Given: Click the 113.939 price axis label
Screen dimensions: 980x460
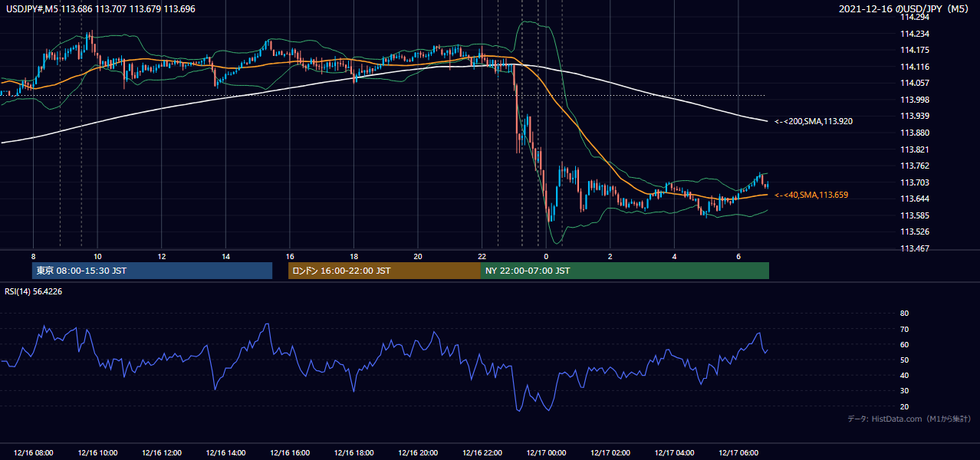Looking at the screenshot, I should (915, 117).
